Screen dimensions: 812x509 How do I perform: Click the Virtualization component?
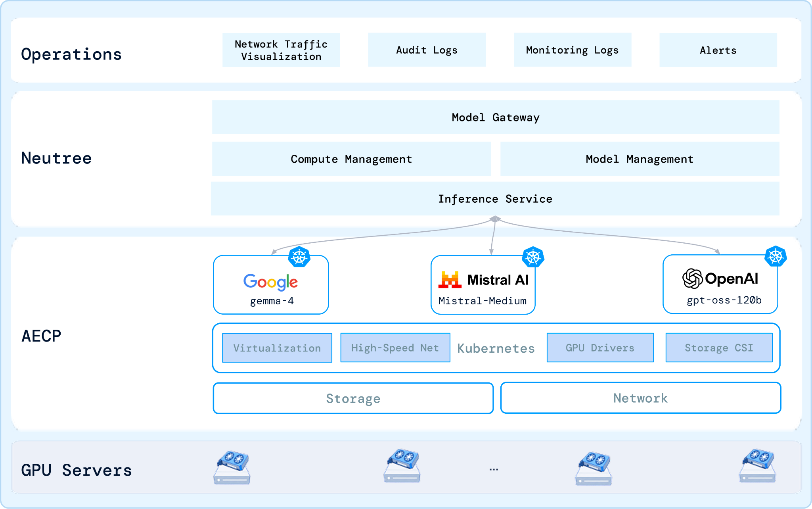[x=277, y=348]
